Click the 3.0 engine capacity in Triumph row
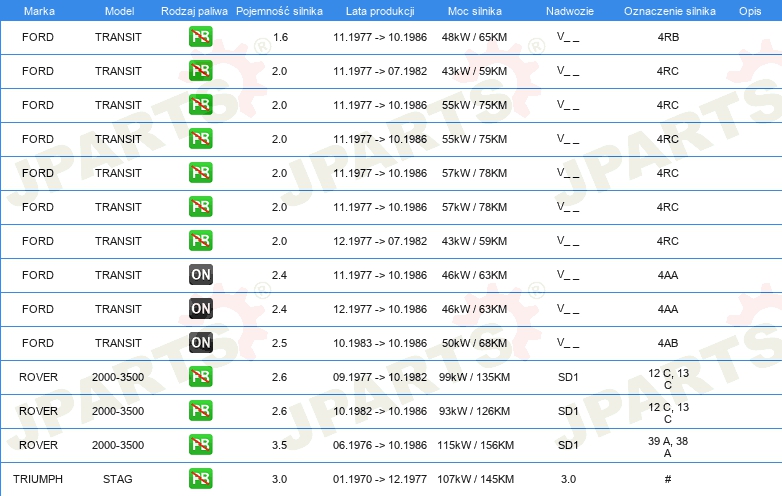The width and height of the screenshot is (782, 496). 279,479
